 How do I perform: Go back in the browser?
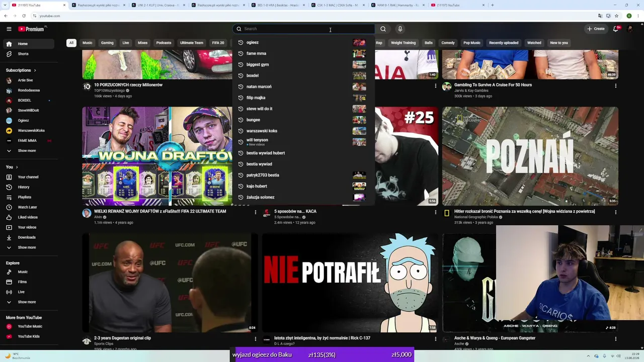pos(6,16)
